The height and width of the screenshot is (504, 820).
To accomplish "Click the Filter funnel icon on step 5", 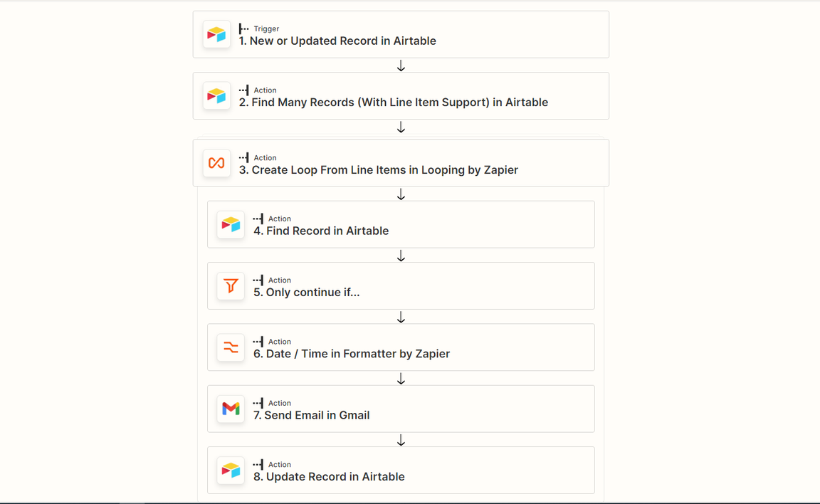I will tap(231, 286).
